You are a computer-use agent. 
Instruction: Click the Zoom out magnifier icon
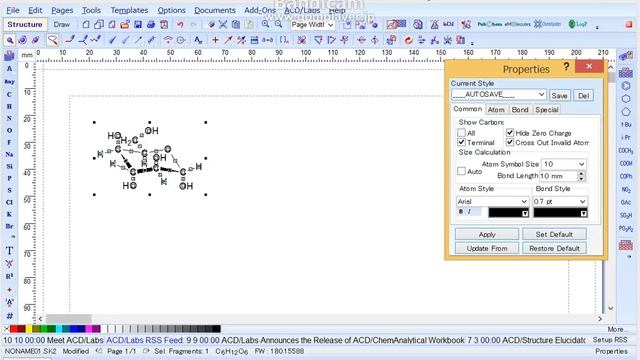[x=278, y=24]
